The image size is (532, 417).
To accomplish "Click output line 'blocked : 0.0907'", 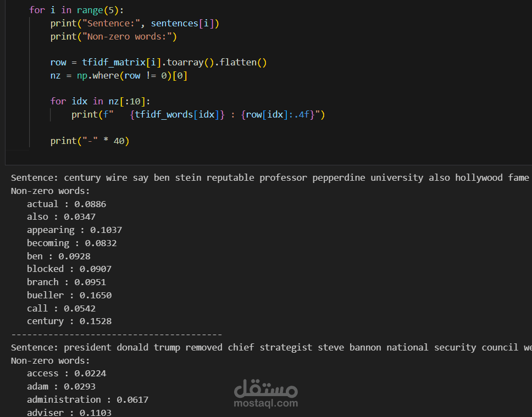I will point(69,269).
